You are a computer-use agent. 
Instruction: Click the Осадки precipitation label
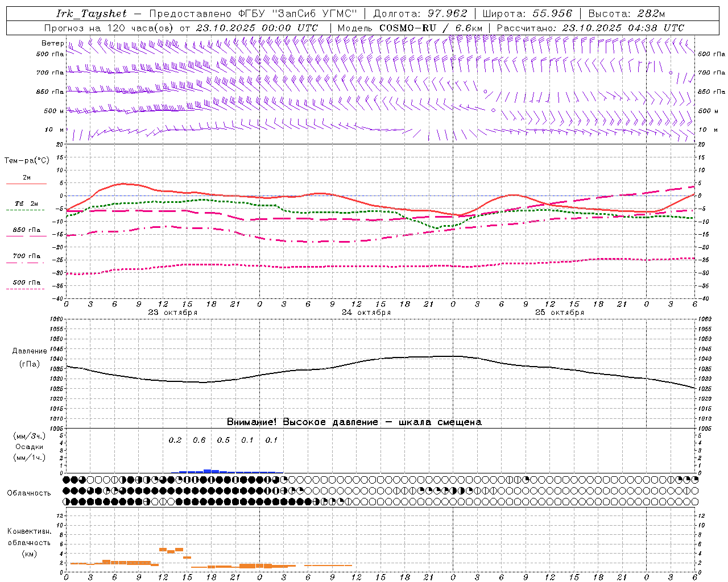pyautogui.click(x=29, y=447)
